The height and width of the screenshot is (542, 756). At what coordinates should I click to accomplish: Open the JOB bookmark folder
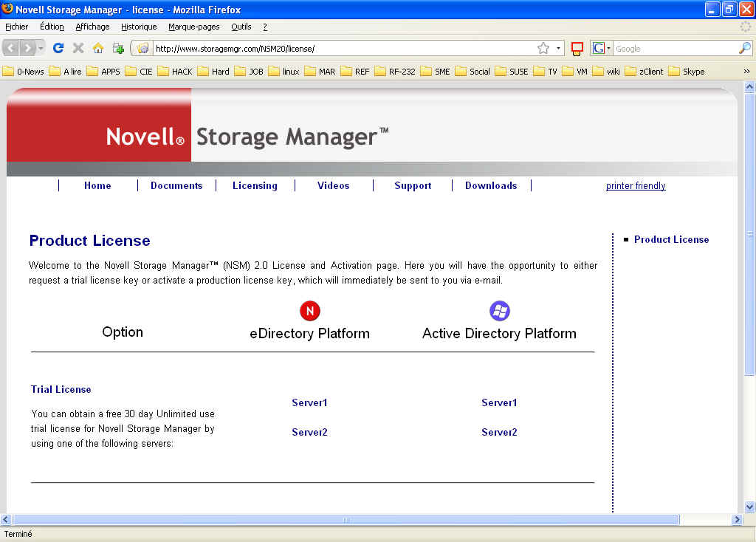pyautogui.click(x=250, y=72)
